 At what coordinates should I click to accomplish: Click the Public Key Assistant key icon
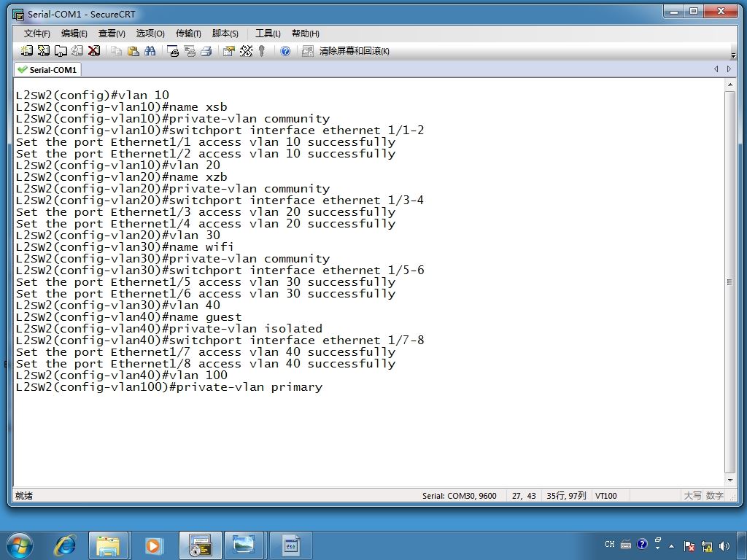click(262, 51)
